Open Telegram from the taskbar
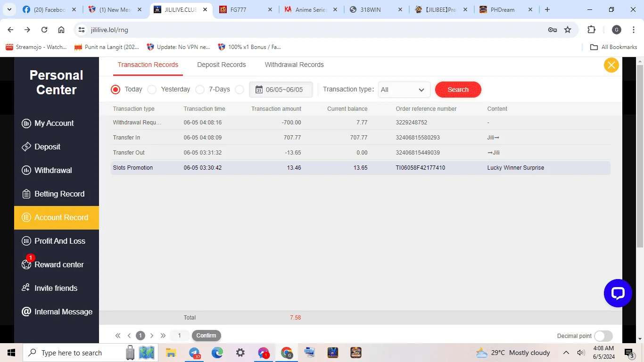Screen dimensions: 644x362 pos(195,353)
